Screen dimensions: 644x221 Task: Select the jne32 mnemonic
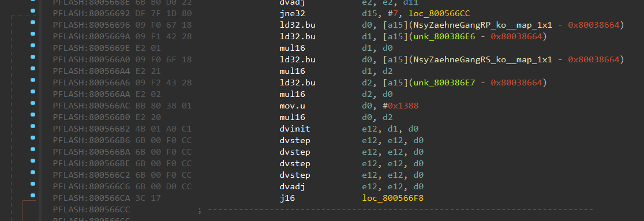(292, 13)
